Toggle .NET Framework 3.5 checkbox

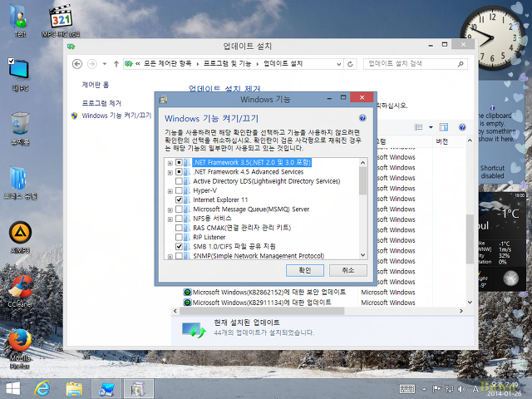(x=179, y=163)
